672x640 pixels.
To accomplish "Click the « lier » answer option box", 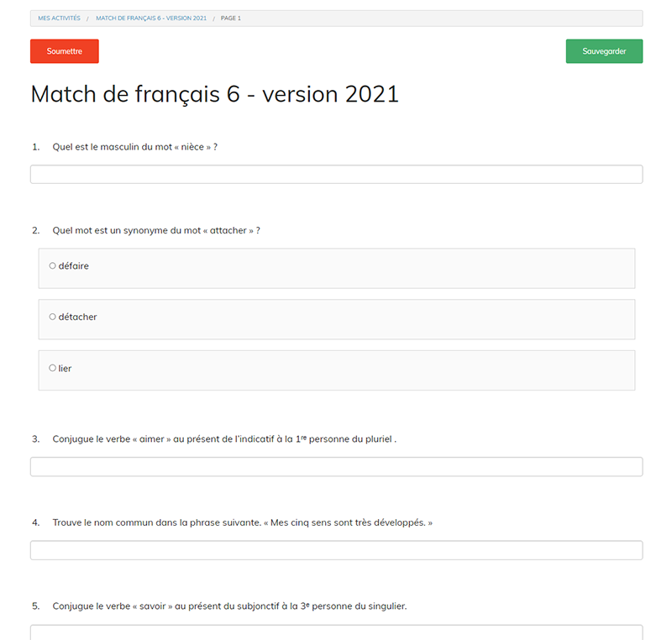I will point(336,370).
